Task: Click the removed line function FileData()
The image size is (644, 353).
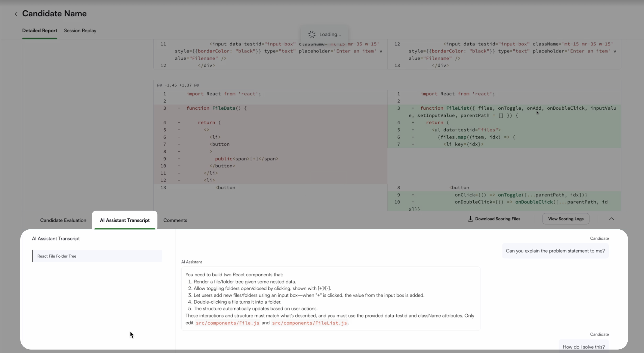Action: 217,108
